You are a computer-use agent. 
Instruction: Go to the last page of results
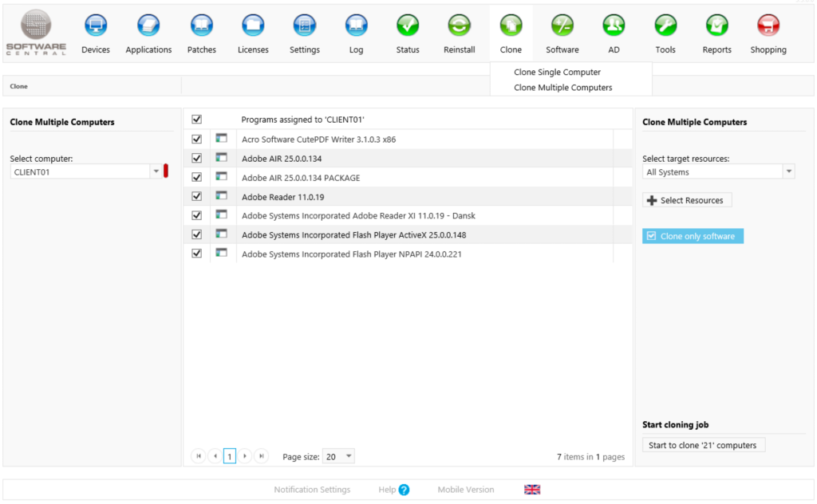pos(262,456)
